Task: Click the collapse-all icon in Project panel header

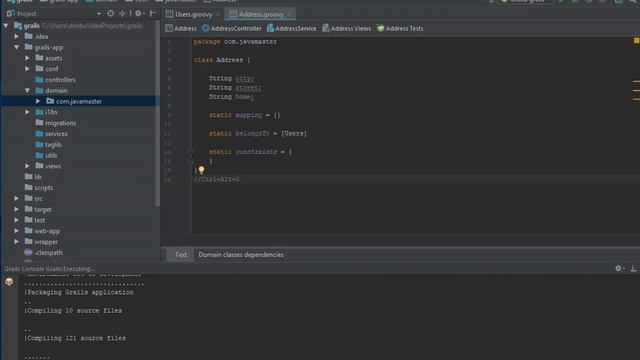Action: 122,13
